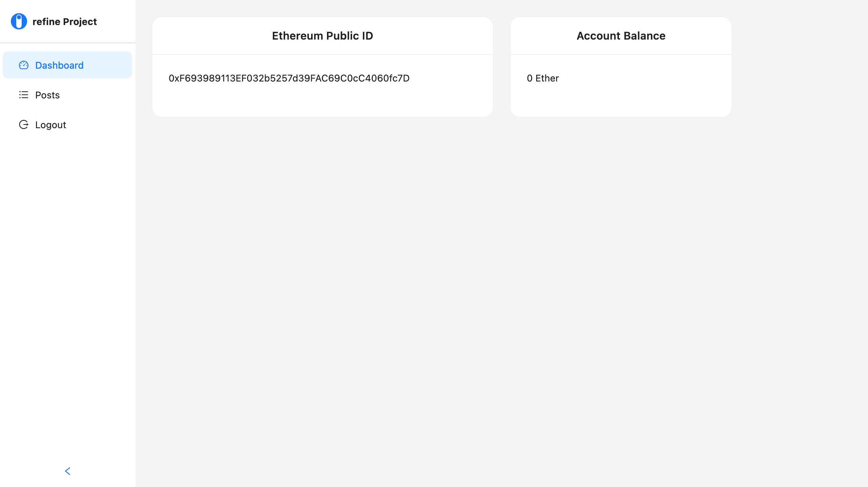Click the Logout arrow icon

tap(24, 125)
